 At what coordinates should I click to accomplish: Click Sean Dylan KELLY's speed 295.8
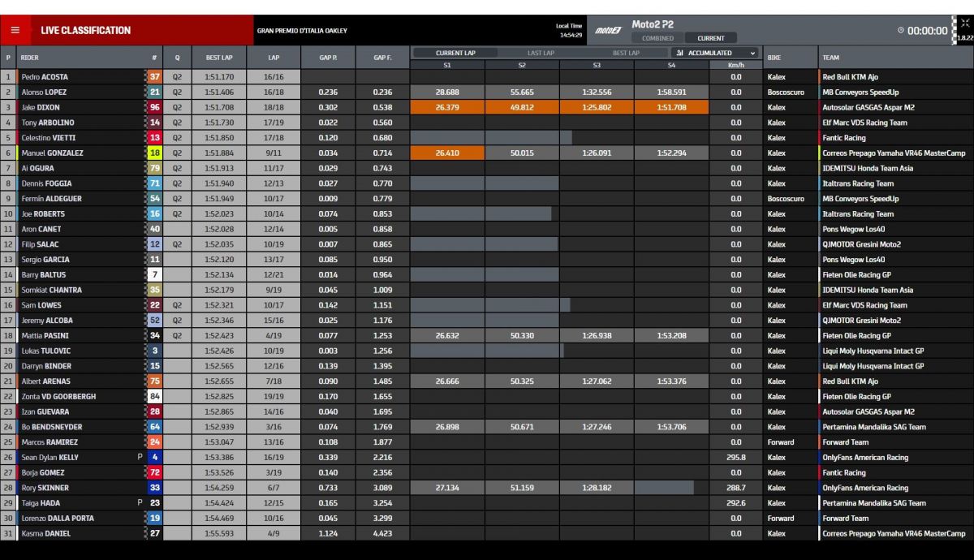735,457
